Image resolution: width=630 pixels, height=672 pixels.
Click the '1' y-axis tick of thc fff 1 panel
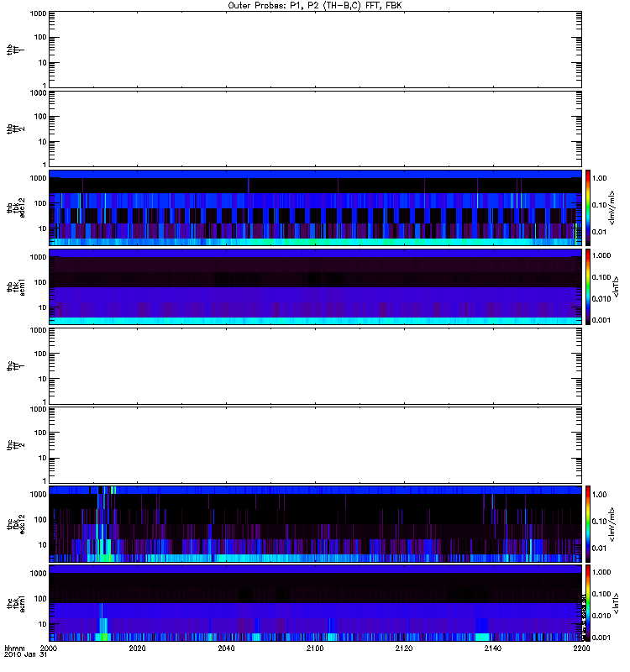point(45,402)
